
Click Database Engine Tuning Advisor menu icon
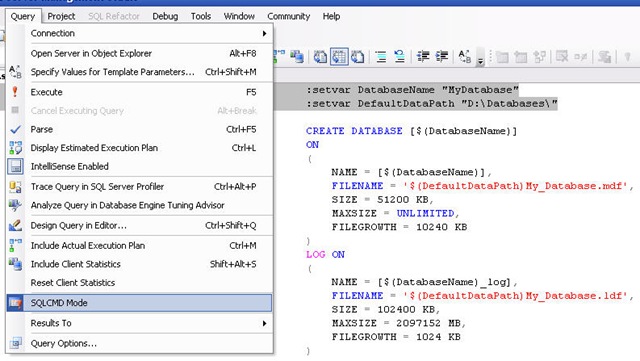point(16,205)
